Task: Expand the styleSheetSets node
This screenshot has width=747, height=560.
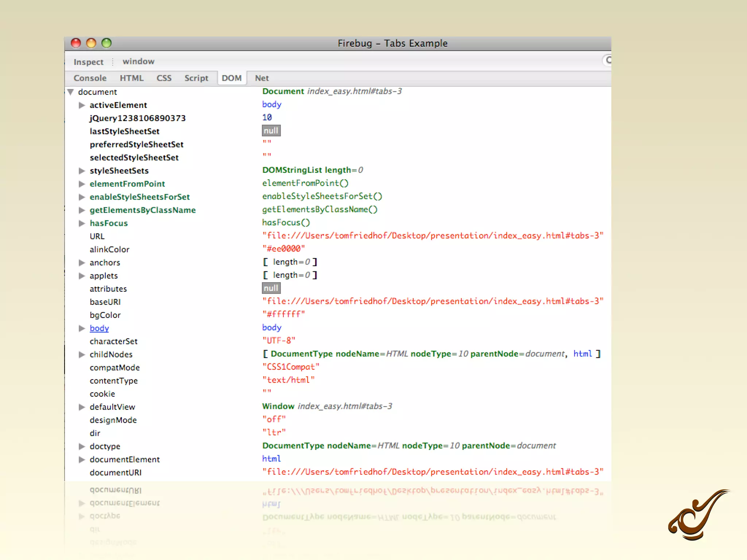Action: pyautogui.click(x=82, y=171)
